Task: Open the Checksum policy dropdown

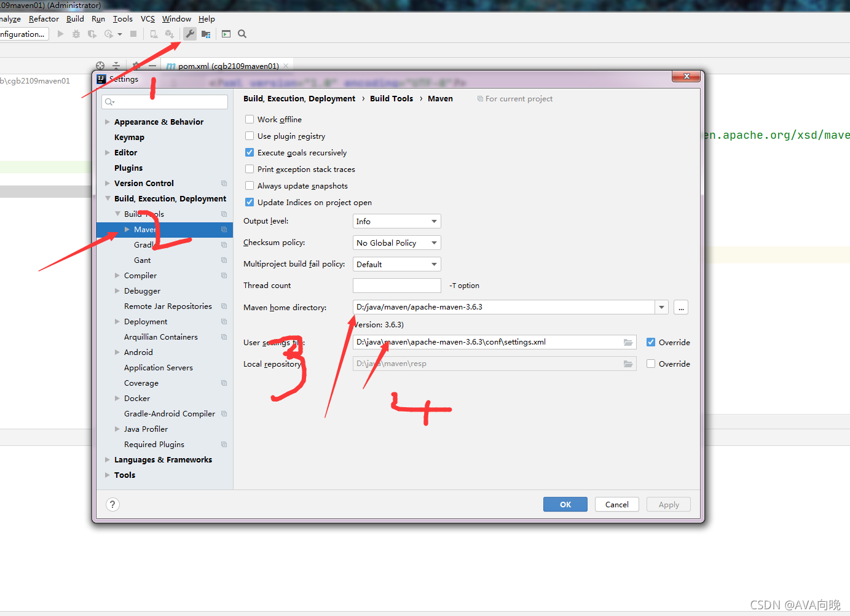Action: coord(397,243)
